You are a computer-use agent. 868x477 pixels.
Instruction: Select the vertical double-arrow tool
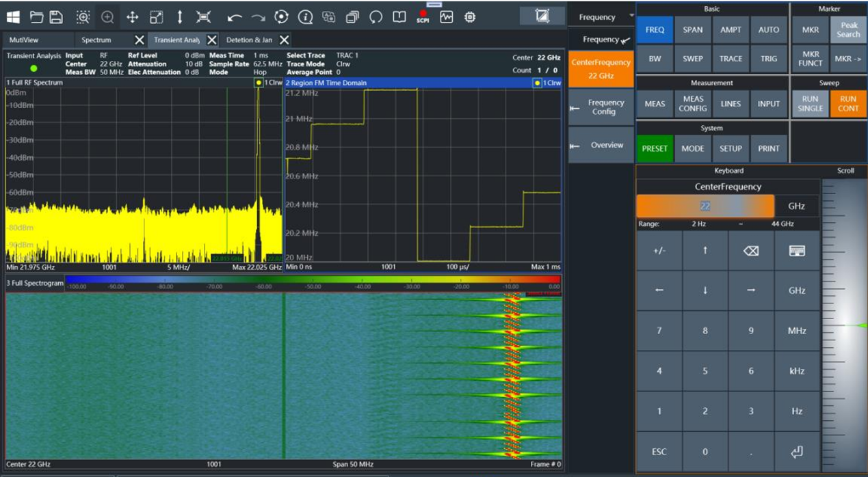(x=180, y=17)
